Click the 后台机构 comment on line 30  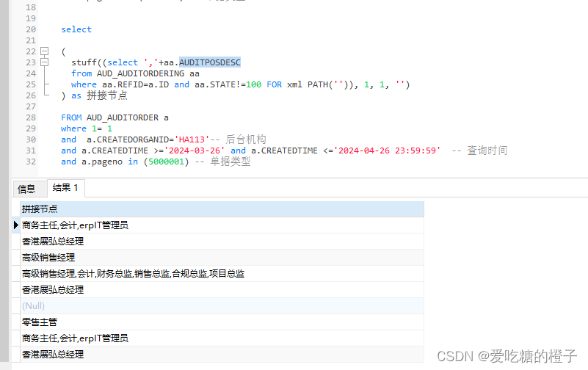coord(246,139)
